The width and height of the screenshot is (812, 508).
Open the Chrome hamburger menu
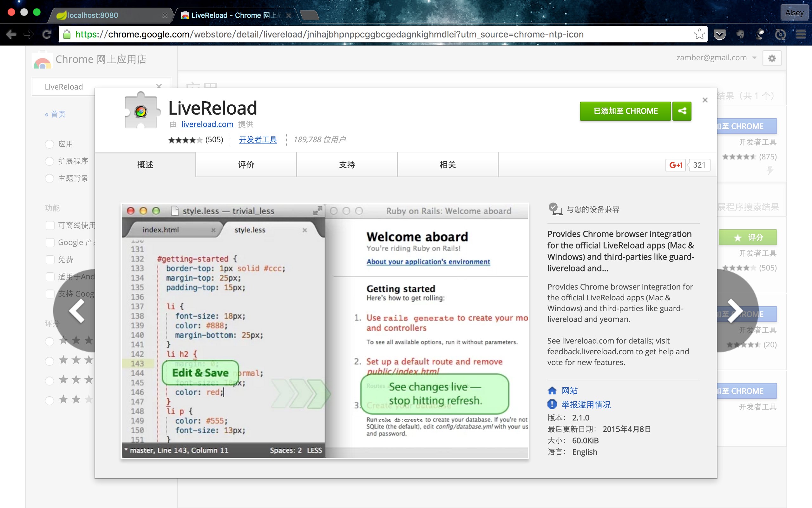coord(801,34)
